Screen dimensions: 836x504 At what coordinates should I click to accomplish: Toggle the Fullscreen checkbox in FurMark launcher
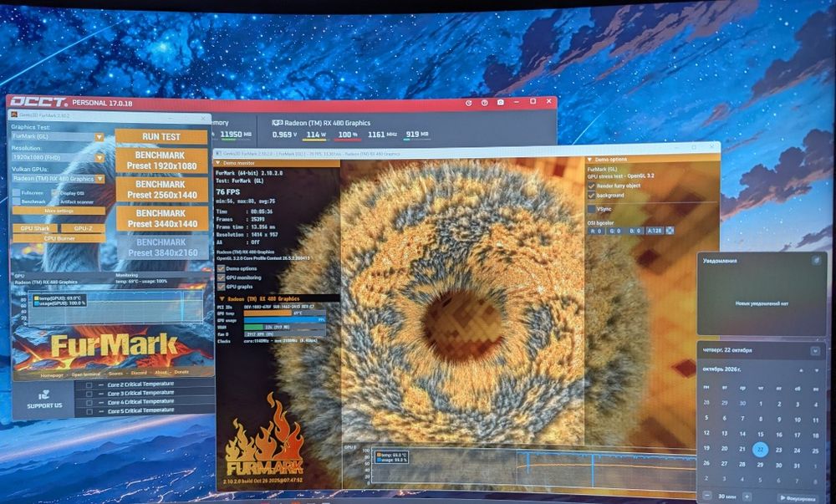[17, 193]
